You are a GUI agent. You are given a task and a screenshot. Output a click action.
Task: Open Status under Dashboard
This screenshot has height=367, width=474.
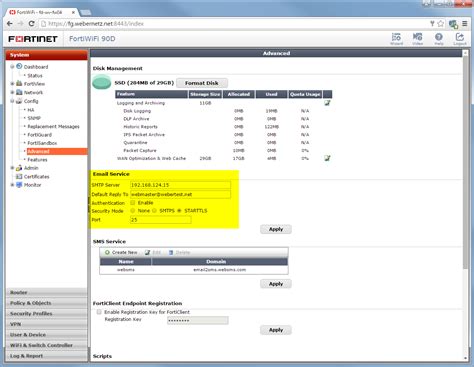pyautogui.click(x=35, y=76)
